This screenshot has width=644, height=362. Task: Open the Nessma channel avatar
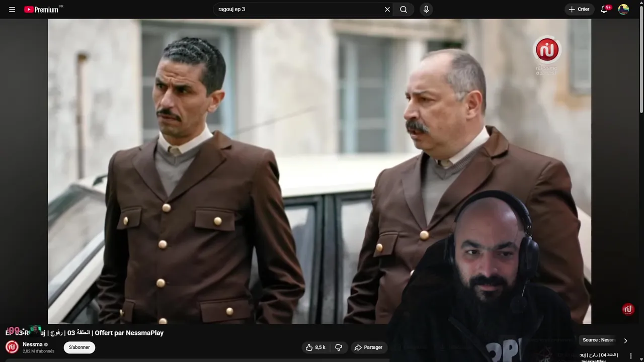point(12,347)
